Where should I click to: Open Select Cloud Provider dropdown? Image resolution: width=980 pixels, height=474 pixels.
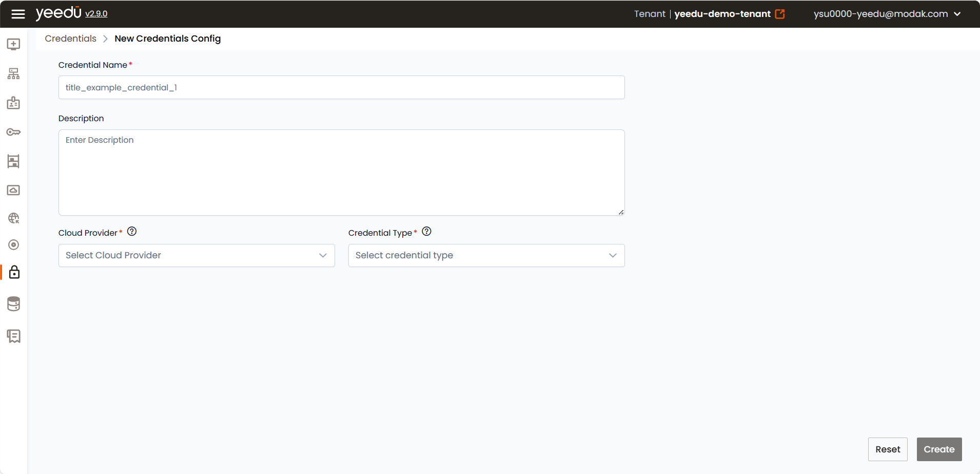click(197, 255)
